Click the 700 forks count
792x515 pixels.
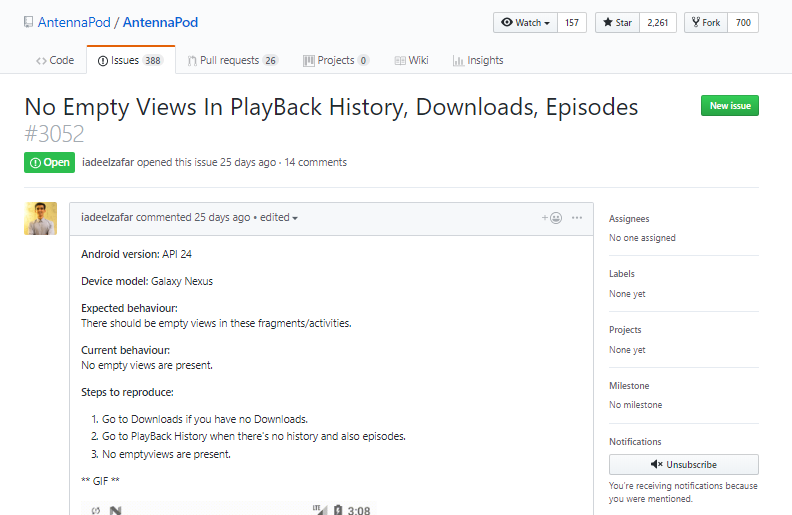[x=743, y=23]
